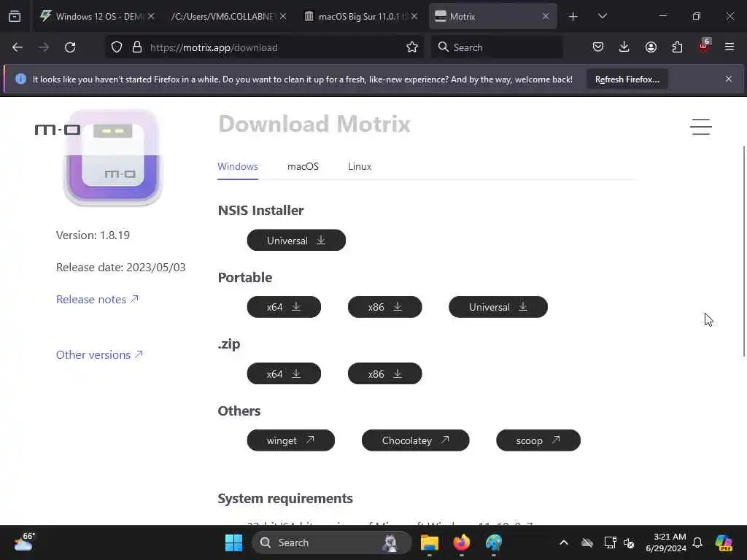The image size is (747, 560).
Task: Download Portable x64 build
Action: click(x=284, y=307)
